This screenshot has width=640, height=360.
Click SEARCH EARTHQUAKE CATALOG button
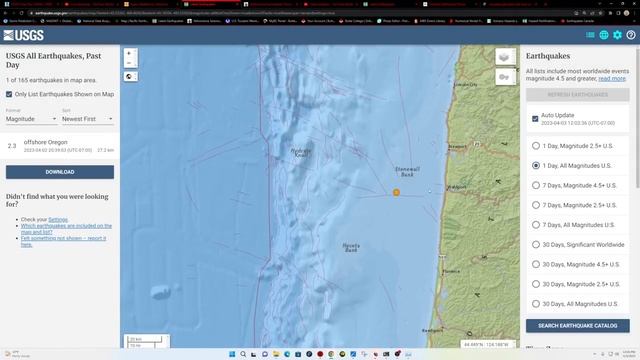click(x=578, y=326)
